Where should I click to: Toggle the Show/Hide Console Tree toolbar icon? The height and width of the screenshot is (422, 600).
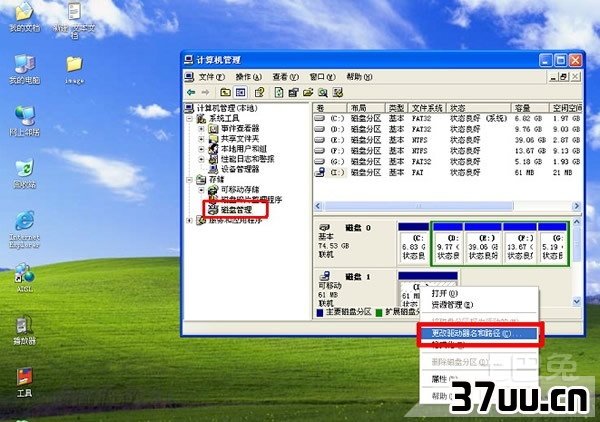coord(240,92)
